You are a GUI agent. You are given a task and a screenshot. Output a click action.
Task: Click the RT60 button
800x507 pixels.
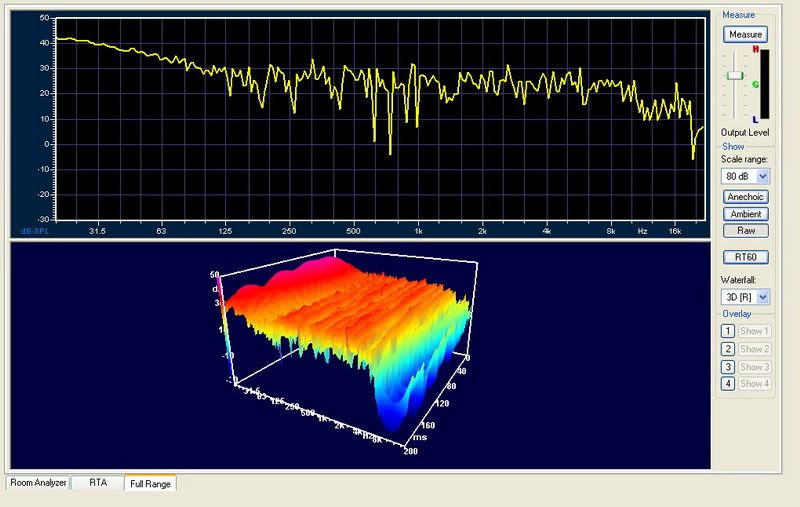(x=745, y=257)
